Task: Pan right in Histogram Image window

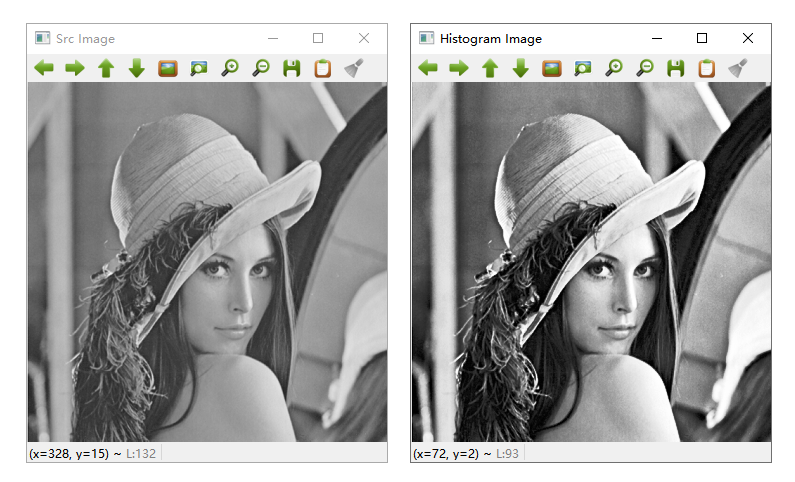Action: (459, 68)
